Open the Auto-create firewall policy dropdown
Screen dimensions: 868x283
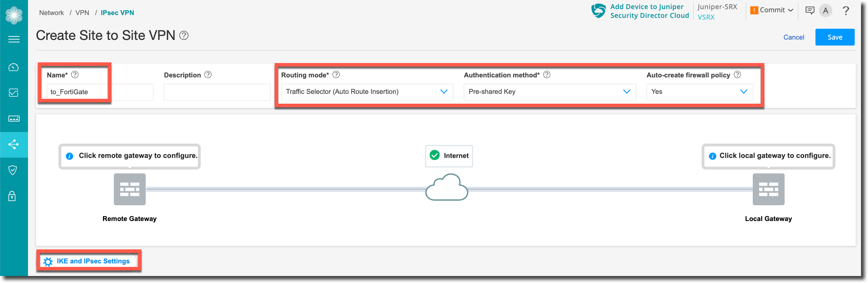point(699,92)
